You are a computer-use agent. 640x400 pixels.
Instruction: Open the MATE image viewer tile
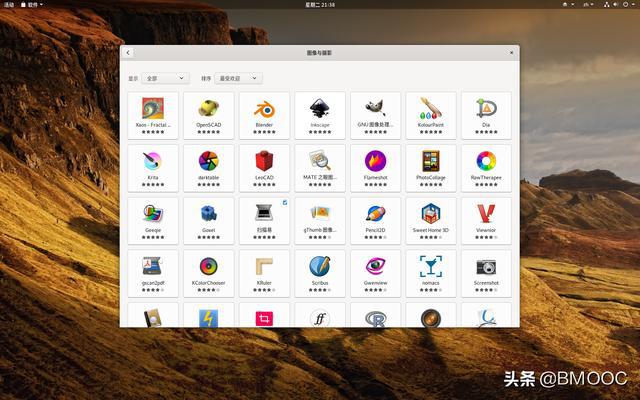point(320,168)
